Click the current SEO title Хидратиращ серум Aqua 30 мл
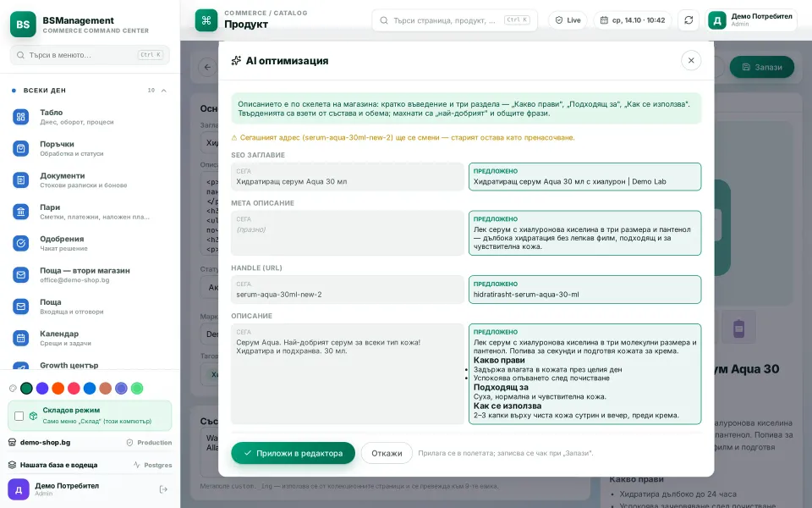 348,177
